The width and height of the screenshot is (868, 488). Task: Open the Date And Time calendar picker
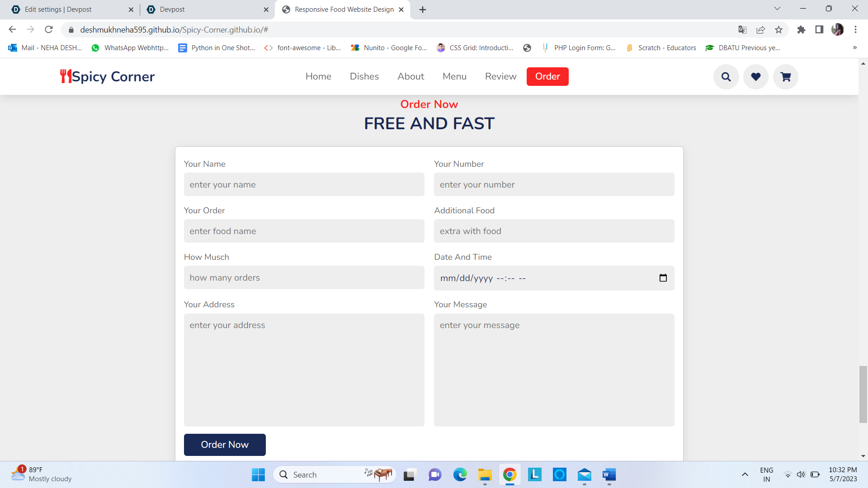point(663,278)
